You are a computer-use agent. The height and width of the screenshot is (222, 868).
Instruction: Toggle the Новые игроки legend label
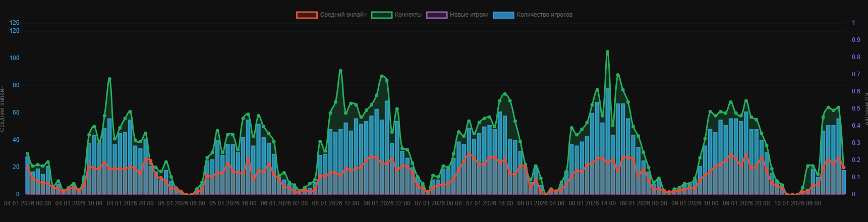(469, 15)
